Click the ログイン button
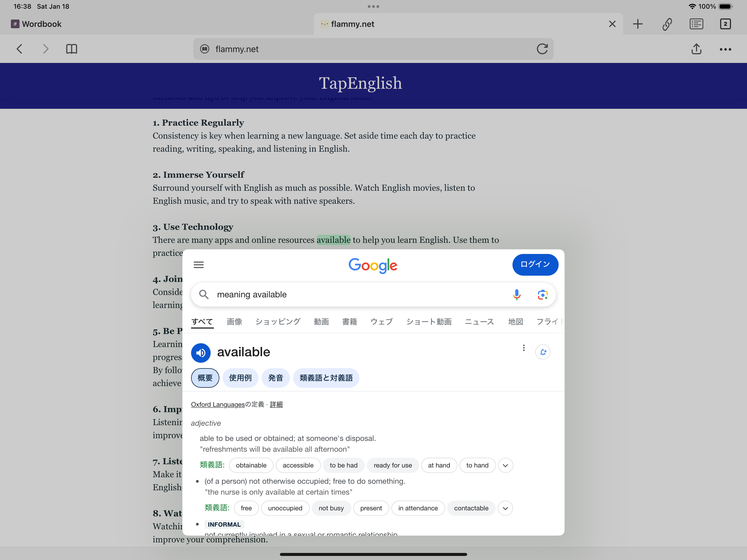This screenshot has height=560, width=747. tap(535, 264)
